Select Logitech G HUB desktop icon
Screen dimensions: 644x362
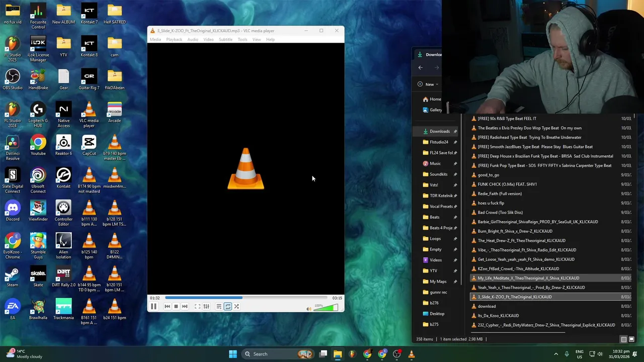38,115
